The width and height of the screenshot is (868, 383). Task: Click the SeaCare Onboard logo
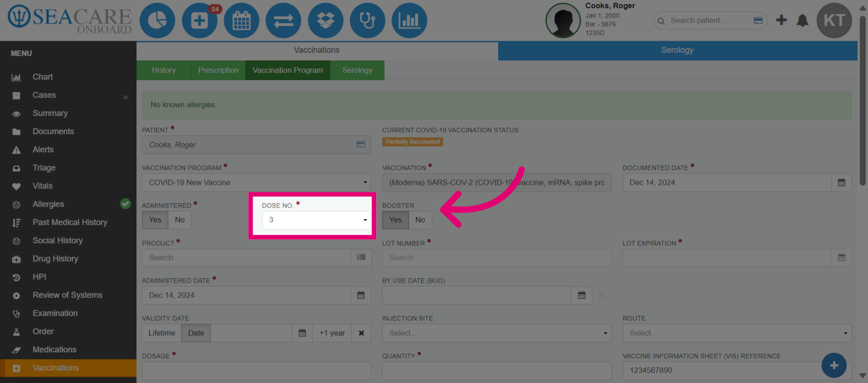coord(70,20)
